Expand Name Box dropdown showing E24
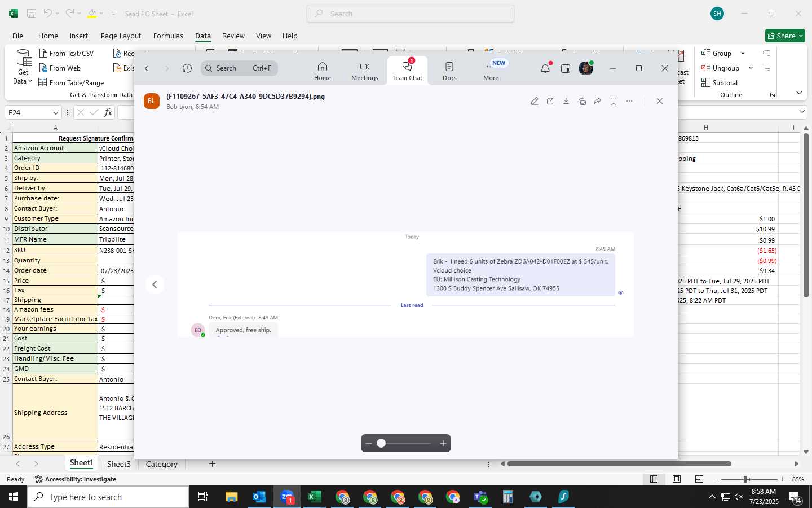This screenshot has width=812, height=508. [x=55, y=113]
